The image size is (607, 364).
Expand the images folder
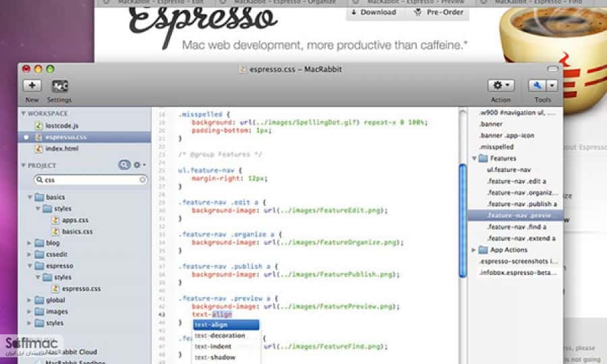point(30,311)
